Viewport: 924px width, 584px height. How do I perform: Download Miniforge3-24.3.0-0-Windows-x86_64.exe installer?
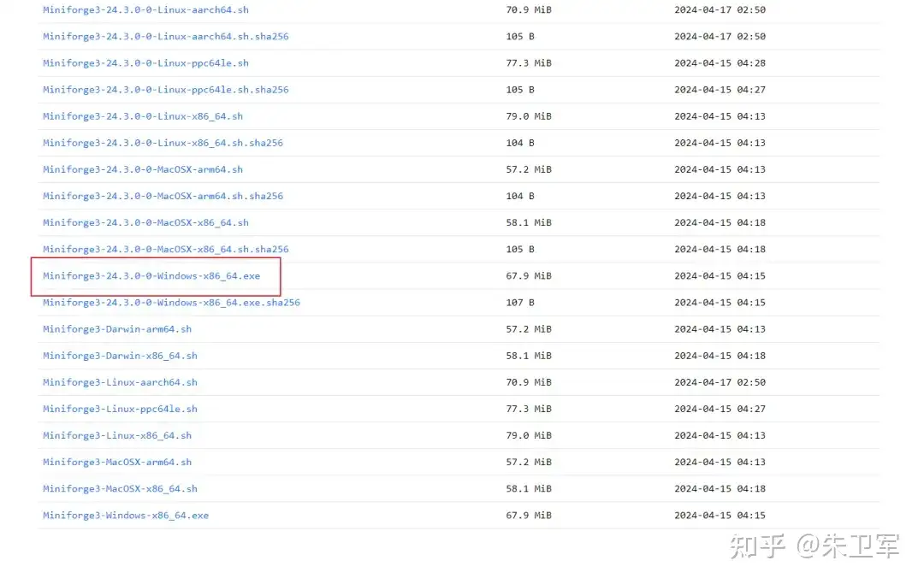[x=151, y=275]
